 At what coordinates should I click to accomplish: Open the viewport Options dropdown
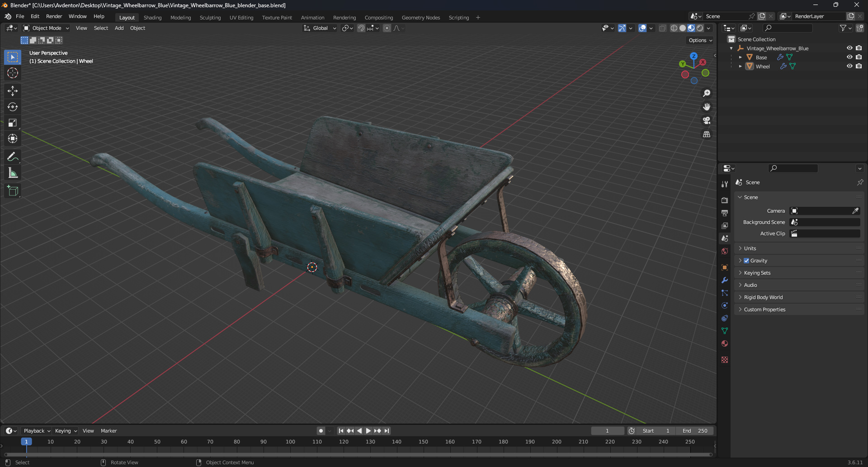pos(700,40)
